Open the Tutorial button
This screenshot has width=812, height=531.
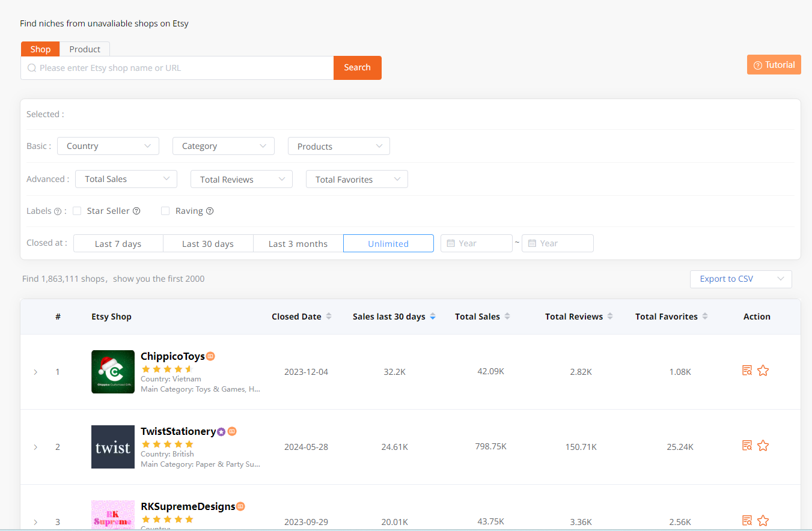(x=774, y=65)
